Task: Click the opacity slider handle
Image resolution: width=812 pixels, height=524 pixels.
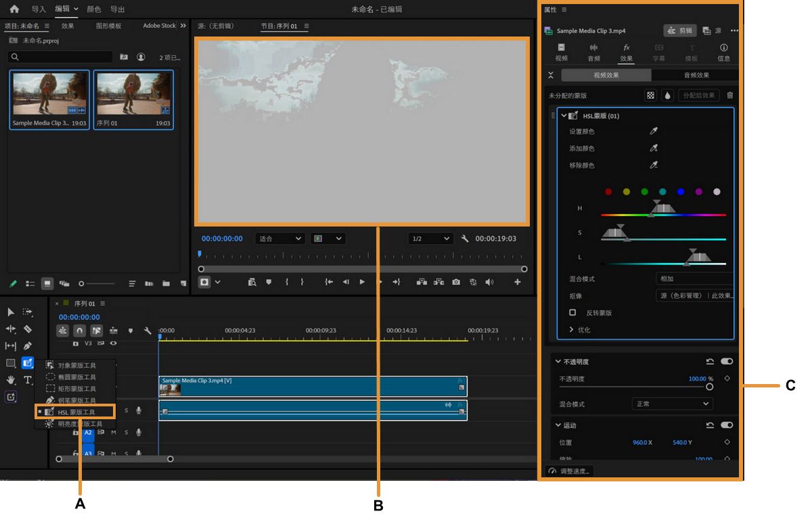Action: [709, 387]
